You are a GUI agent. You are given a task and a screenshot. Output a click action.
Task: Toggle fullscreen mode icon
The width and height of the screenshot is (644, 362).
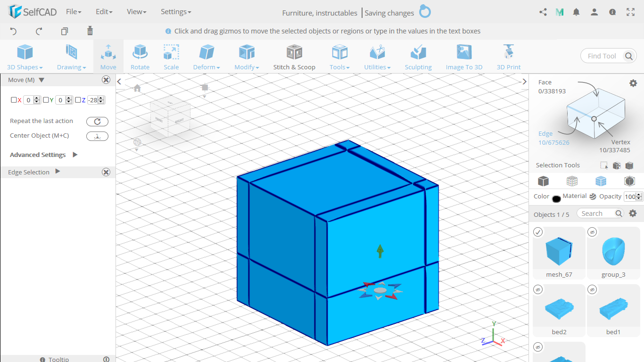point(630,12)
